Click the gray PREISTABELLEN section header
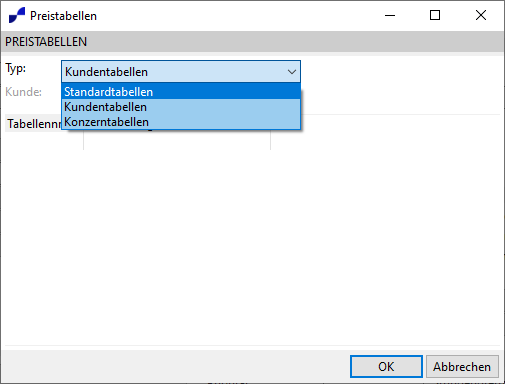Image resolution: width=505 pixels, height=384 pixels. [x=252, y=42]
